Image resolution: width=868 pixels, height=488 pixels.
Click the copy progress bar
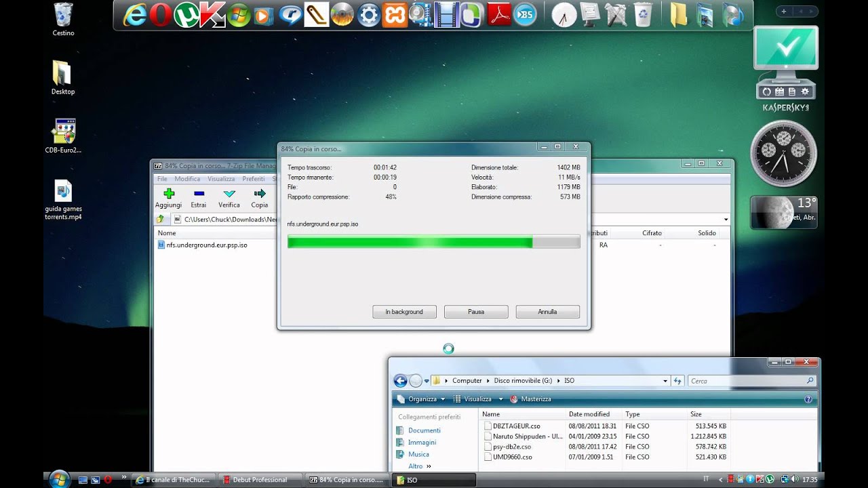(433, 242)
